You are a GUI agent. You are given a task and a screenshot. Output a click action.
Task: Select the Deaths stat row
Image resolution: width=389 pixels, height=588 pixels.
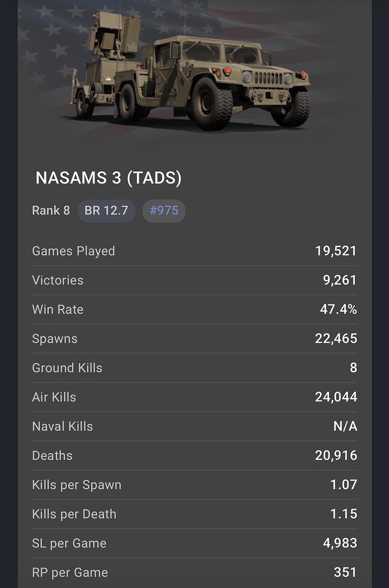(194, 456)
